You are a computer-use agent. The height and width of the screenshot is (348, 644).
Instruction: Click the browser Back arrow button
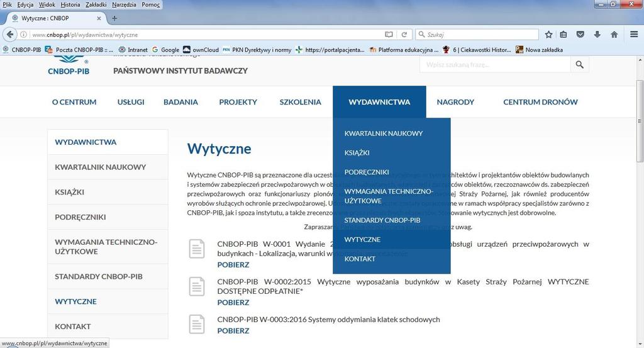[x=10, y=35]
